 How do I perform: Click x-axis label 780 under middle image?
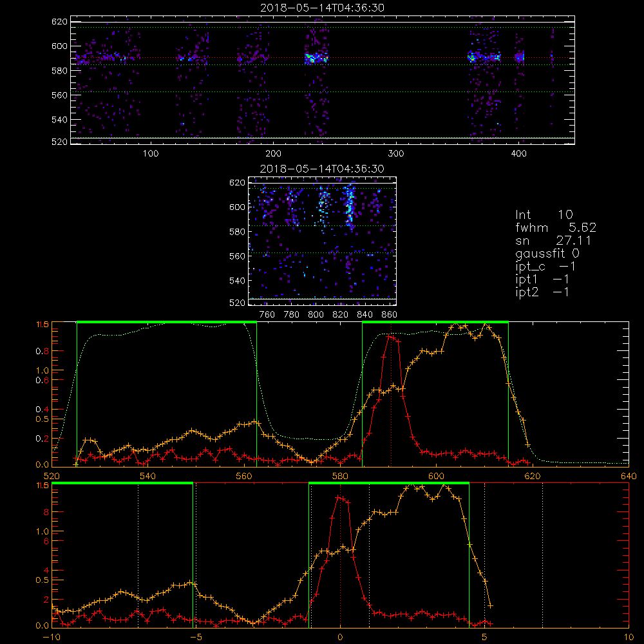(292, 315)
